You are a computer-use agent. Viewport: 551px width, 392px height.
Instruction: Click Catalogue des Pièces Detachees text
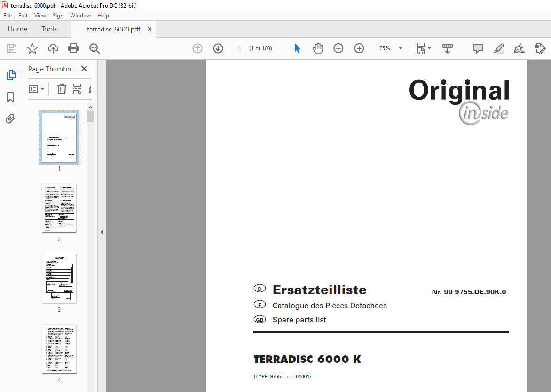point(329,306)
